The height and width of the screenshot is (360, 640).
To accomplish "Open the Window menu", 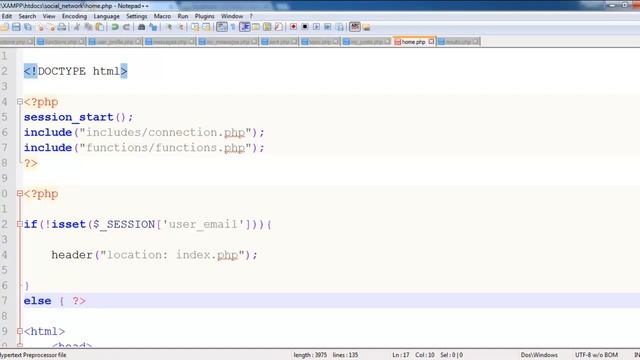I will tap(232, 16).
